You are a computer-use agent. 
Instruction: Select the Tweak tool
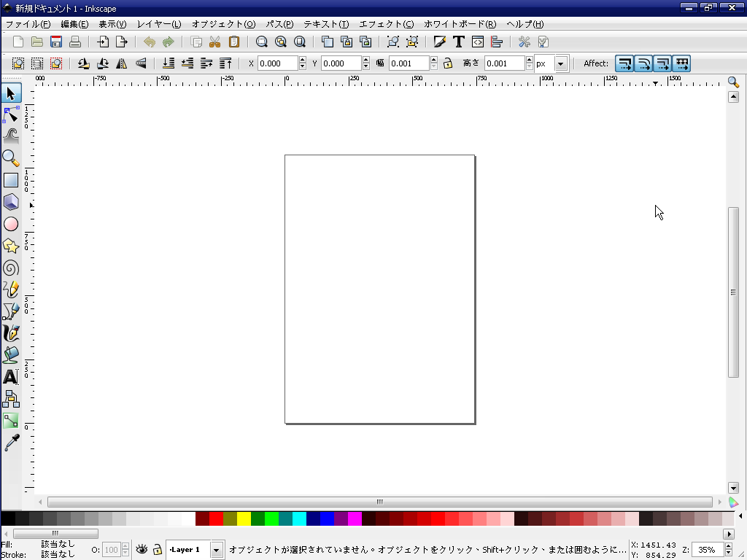11,136
